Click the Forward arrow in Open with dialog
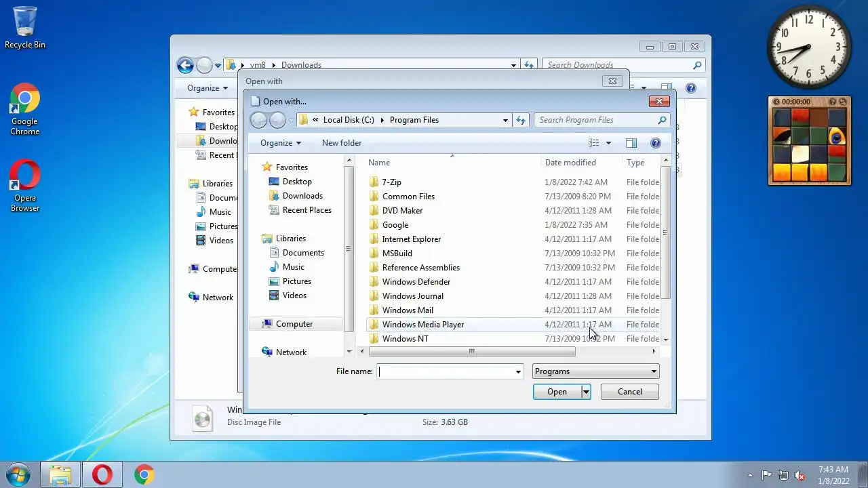 277,120
